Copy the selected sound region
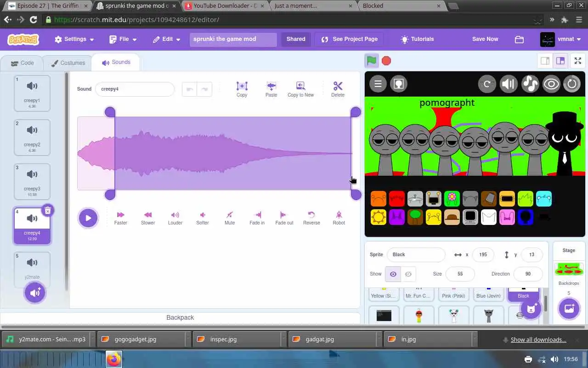The height and width of the screenshot is (368, 588). click(x=242, y=89)
